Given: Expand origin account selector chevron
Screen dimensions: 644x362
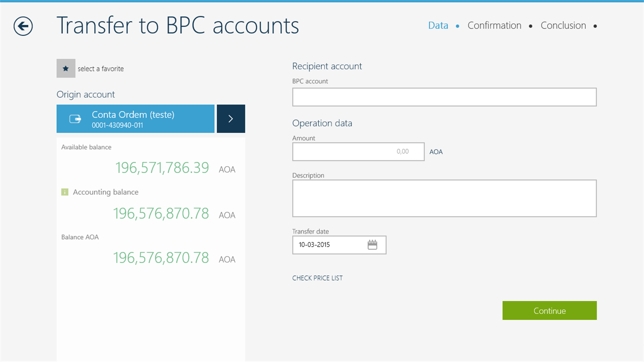Looking at the screenshot, I should 231,119.
